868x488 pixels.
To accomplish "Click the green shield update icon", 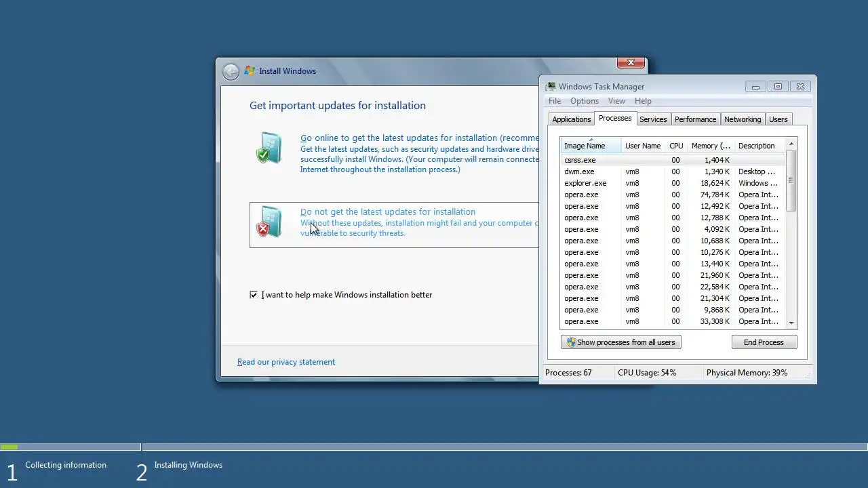I will click(269, 147).
